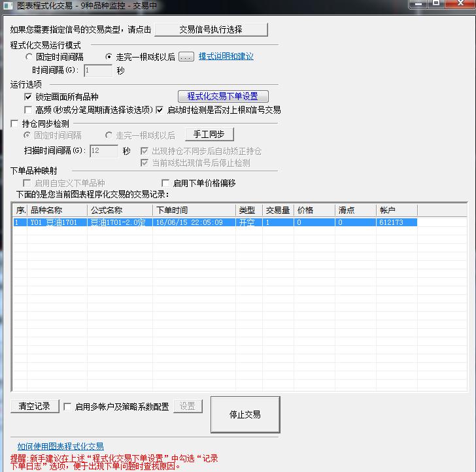Click the "..." button beside K线 option

point(186,57)
